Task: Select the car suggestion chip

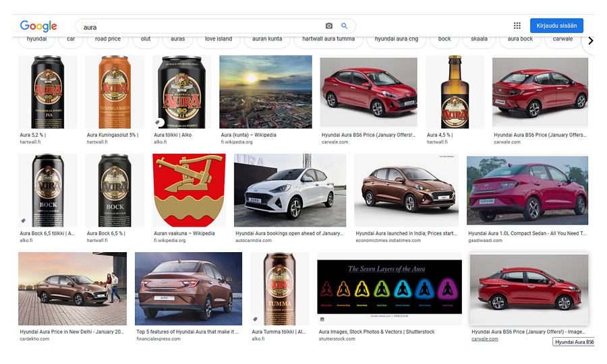Action: [x=71, y=39]
